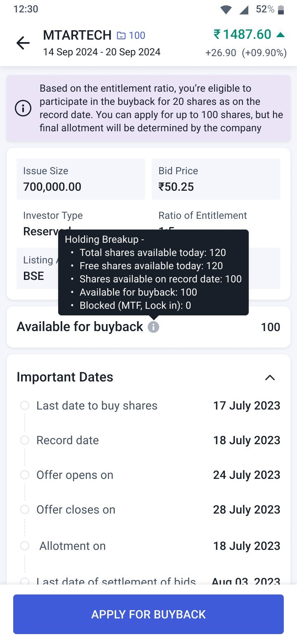297x644 pixels.
Task: Tap the Offer closes on timeline circle
Action: pyautogui.click(x=25, y=509)
